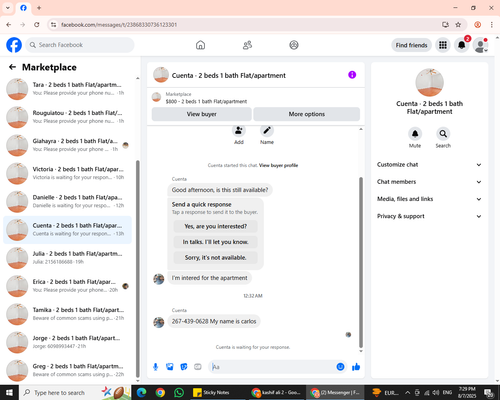Expand Customize chat section

[x=429, y=165]
